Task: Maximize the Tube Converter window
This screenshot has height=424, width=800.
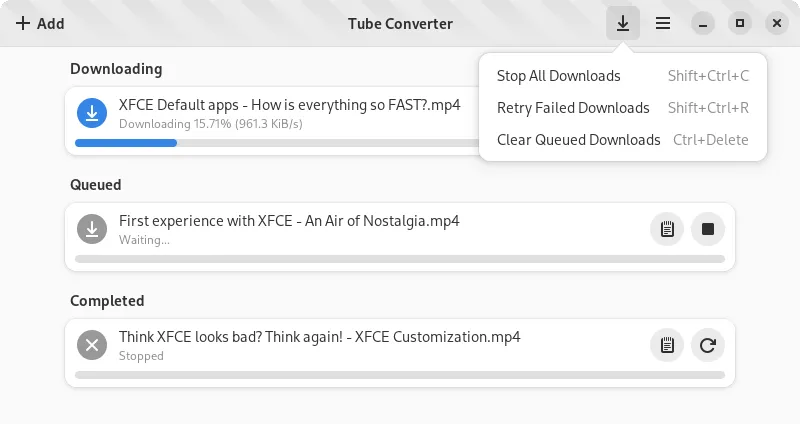Action: (x=740, y=23)
